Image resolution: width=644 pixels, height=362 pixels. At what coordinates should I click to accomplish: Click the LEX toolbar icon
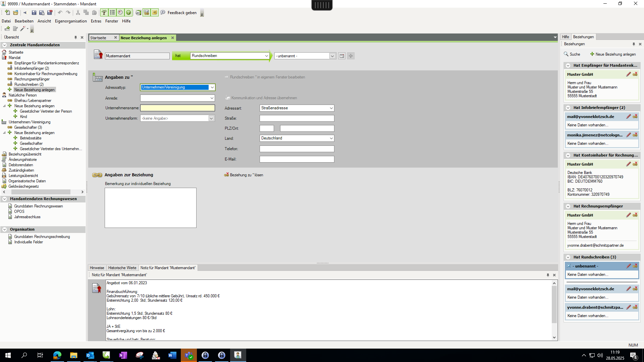tap(138, 13)
